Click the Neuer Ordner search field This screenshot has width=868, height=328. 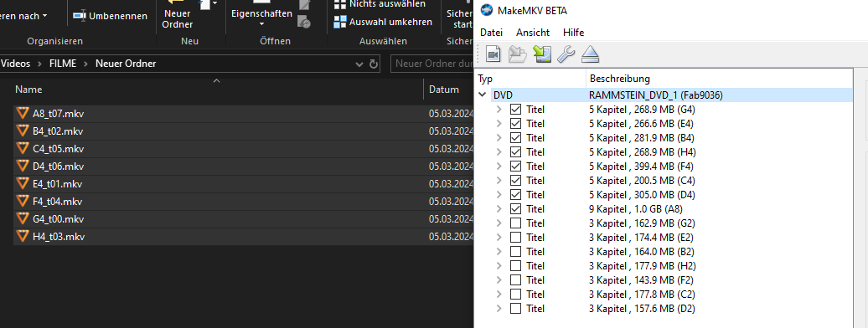(431, 64)
